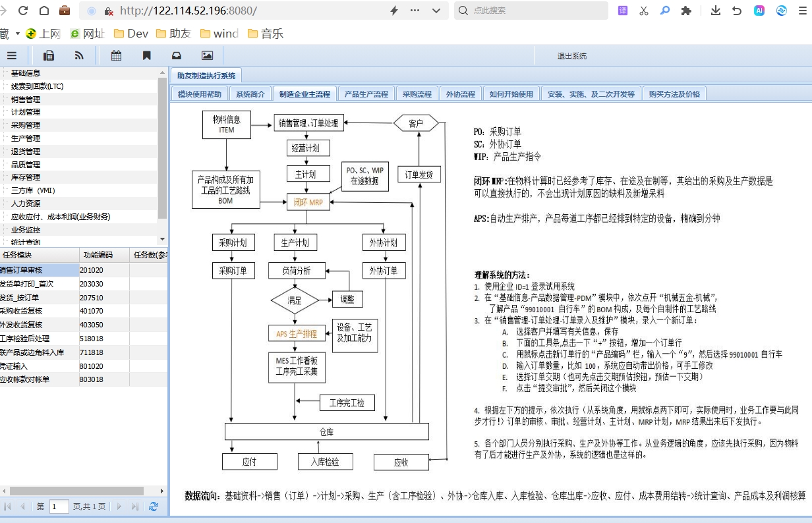This screenshot has height=523, width=812.
Task: Toggle the app hamburger menu icon
Action: pos(11,56)
